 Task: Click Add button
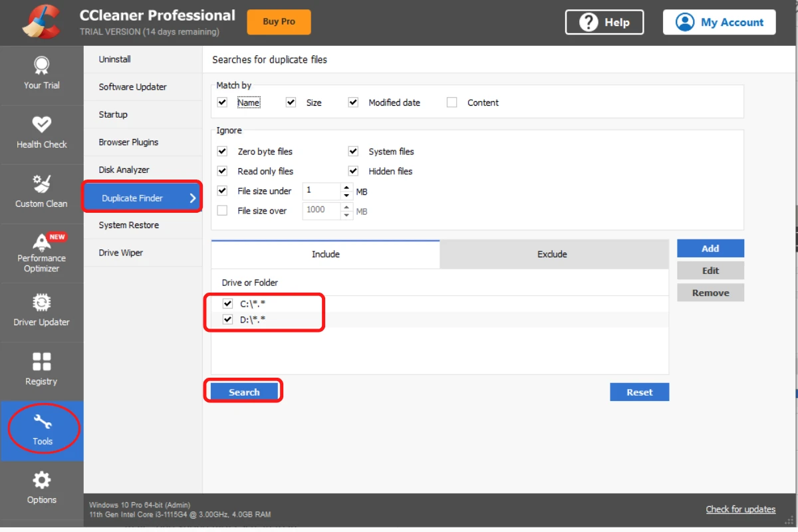(x=710, y=249)
